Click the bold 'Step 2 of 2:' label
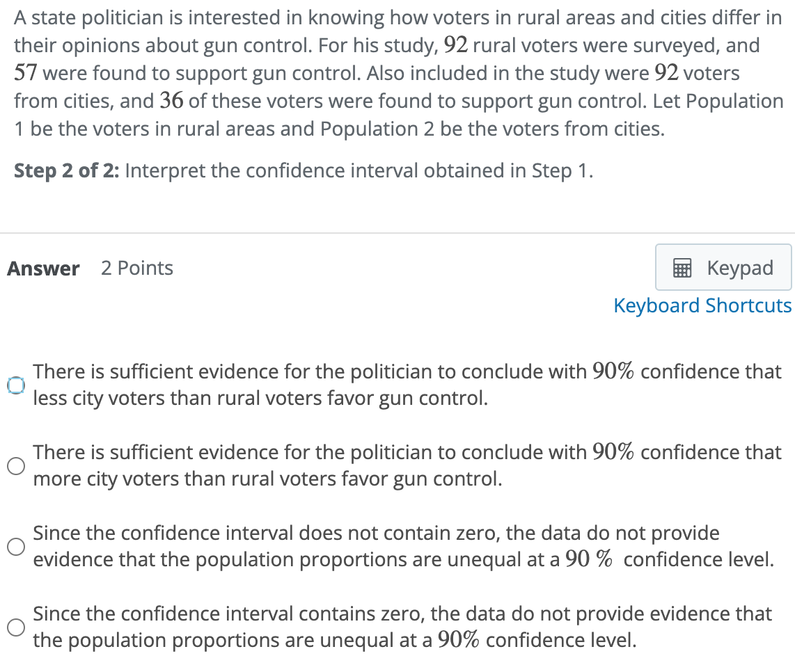The image size is (795, 672). coord(66,171)
